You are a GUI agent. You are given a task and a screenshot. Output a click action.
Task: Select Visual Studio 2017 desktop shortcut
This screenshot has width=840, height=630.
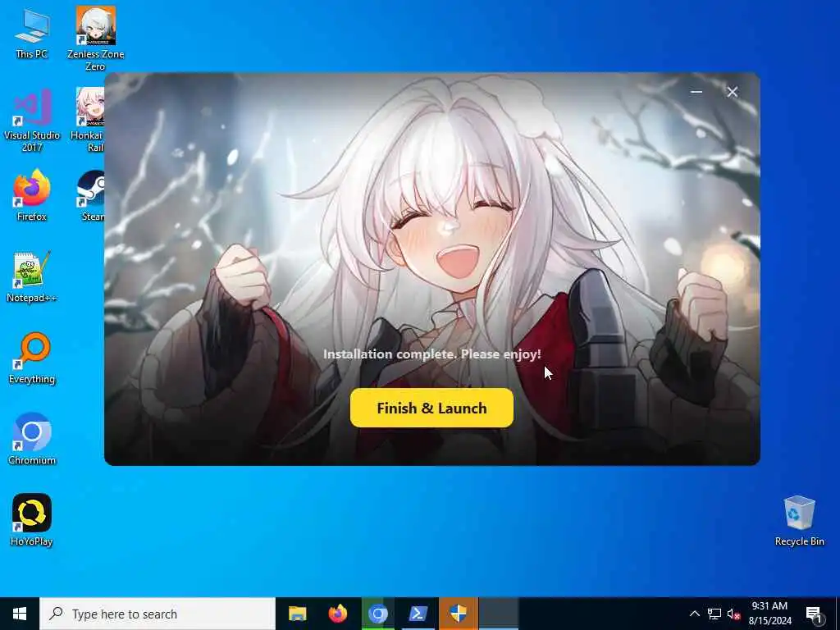(x=32, y=121)
